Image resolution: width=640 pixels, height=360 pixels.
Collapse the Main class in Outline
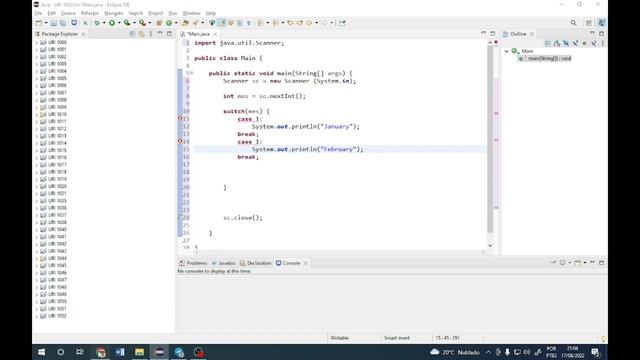pyautogui.click(x=507, y=51)
